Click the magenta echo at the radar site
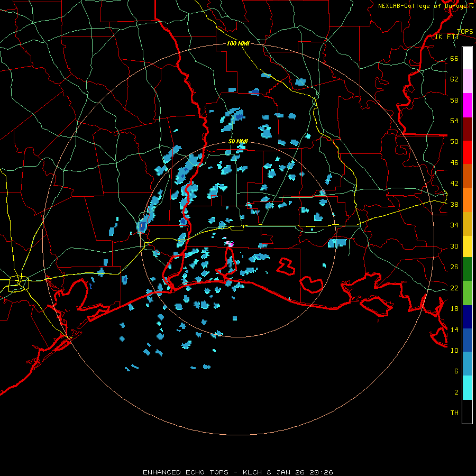The image size is (476, 476). (231, 244)
